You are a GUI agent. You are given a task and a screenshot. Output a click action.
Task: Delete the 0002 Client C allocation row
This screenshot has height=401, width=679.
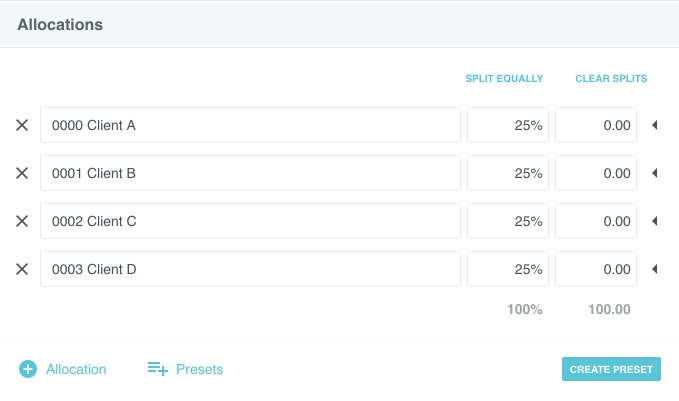click(22, 221)
